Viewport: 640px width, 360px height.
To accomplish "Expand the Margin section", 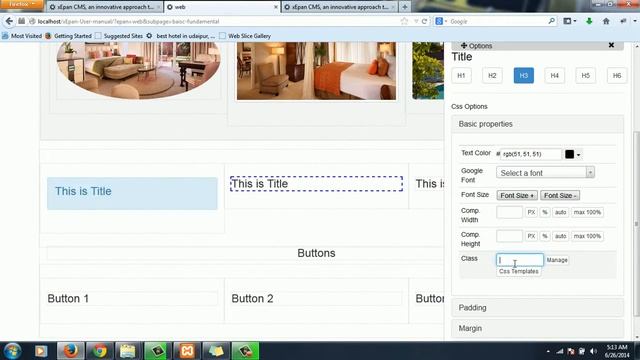I will (537, 328).
